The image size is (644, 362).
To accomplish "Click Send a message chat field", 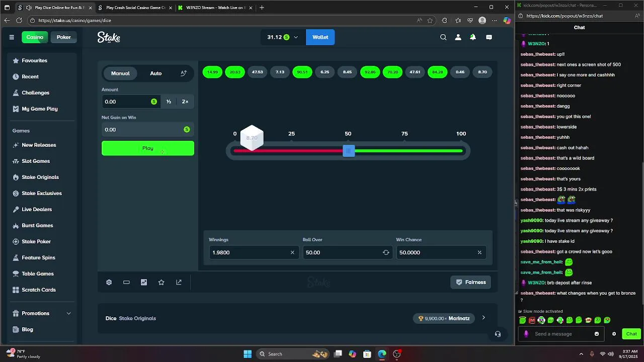I will point(562,334).
